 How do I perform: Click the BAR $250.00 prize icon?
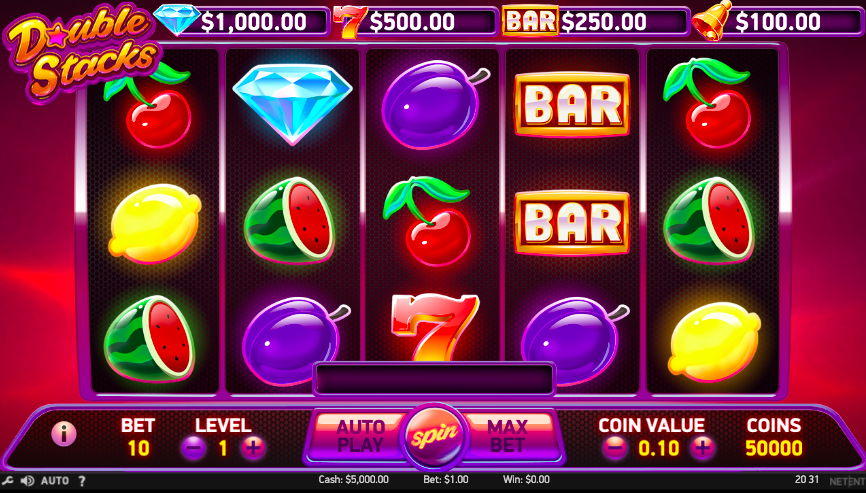[x=530, y=20]
